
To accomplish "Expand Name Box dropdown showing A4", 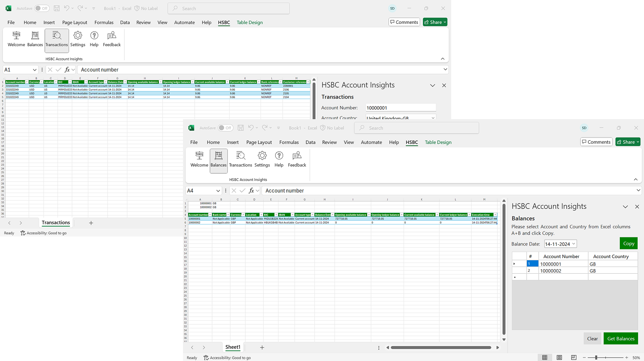I will [x=218, y=191].
